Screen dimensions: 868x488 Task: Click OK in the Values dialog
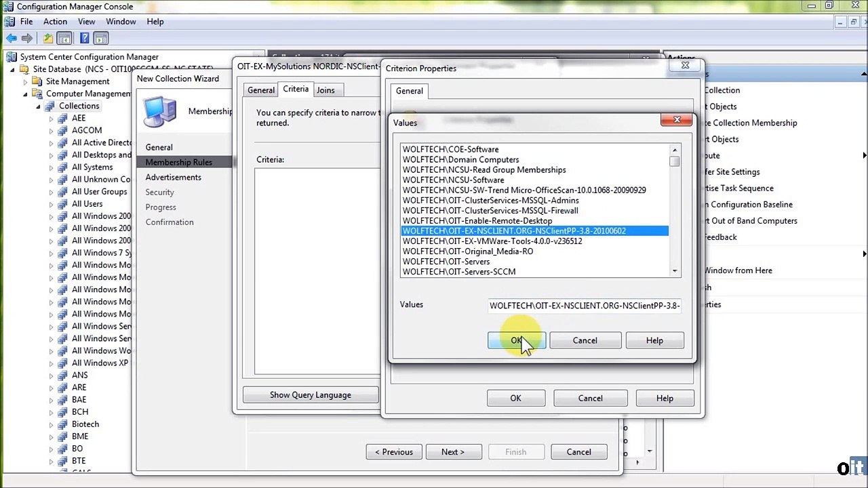[x=516, y=340]
